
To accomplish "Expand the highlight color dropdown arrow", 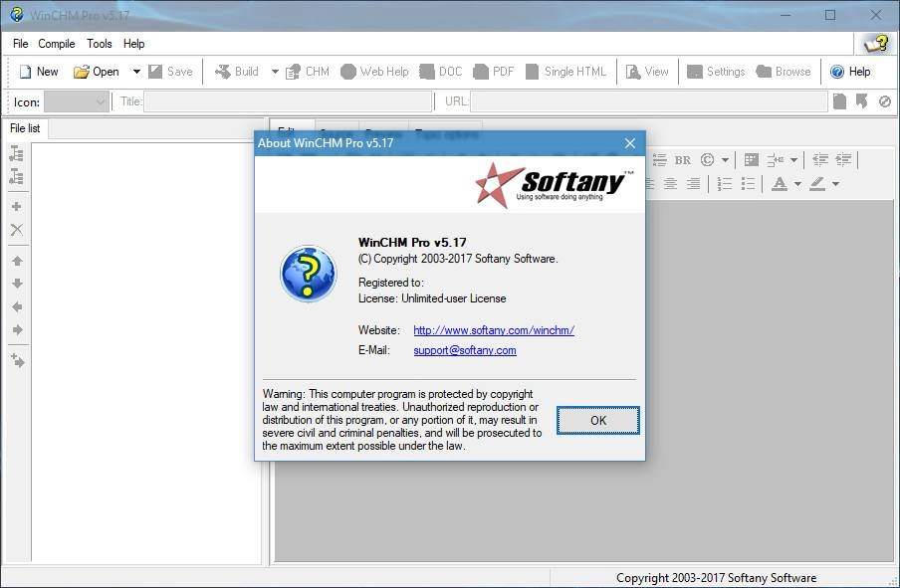I will coord(835,184).
